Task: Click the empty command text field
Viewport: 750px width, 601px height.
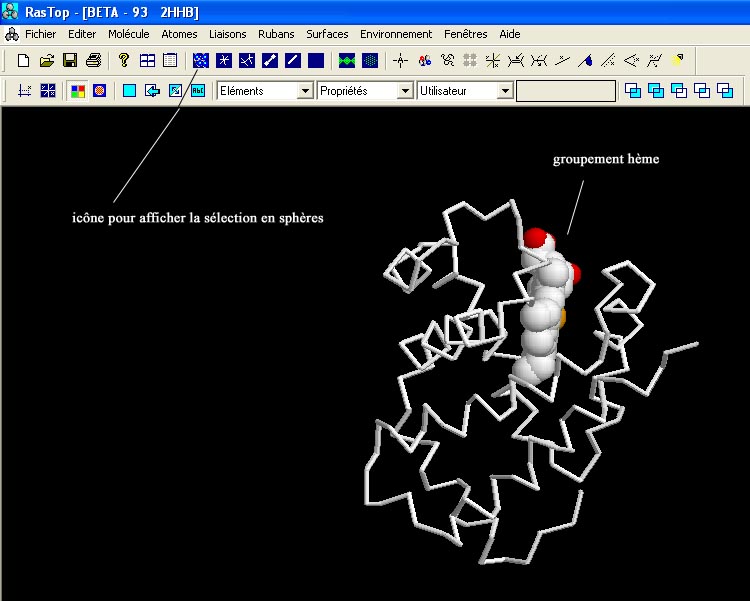Action: (x=566, y=91)
